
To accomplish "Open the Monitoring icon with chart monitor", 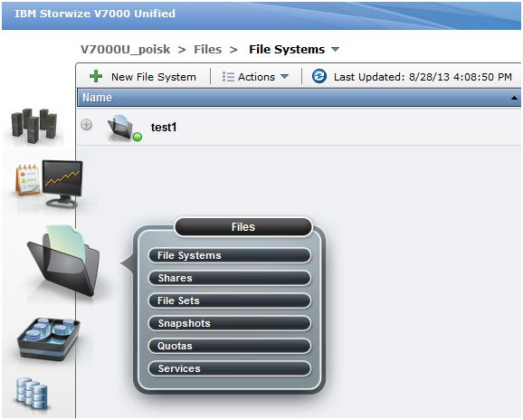I will click(50, 184).
